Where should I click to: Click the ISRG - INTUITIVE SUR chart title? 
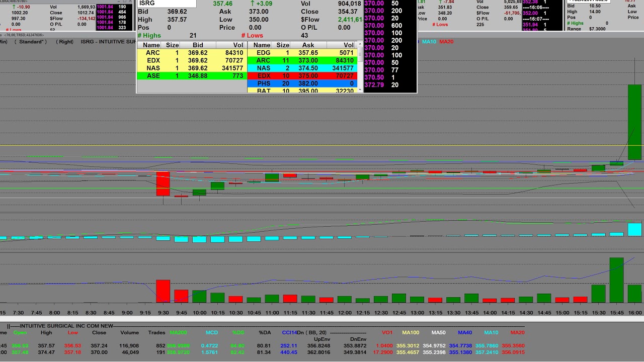click(108, 42)
